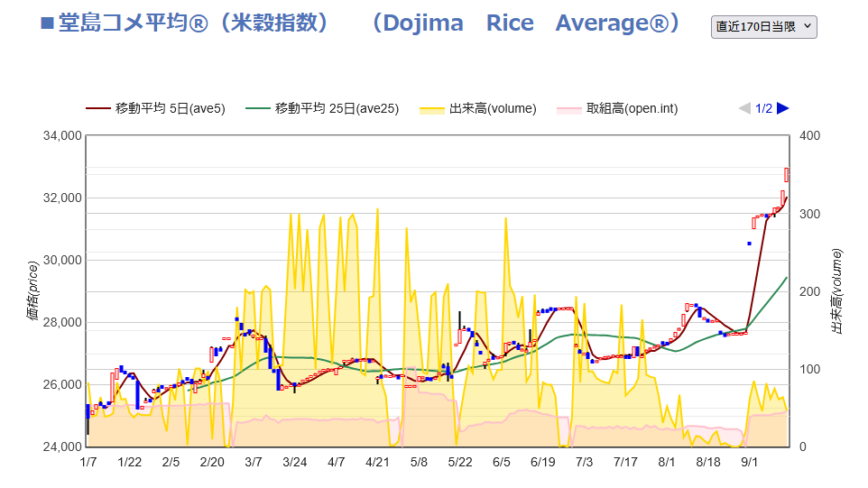Click the pink open interest legend swatch
868x488 pixels.
point(569,109)
